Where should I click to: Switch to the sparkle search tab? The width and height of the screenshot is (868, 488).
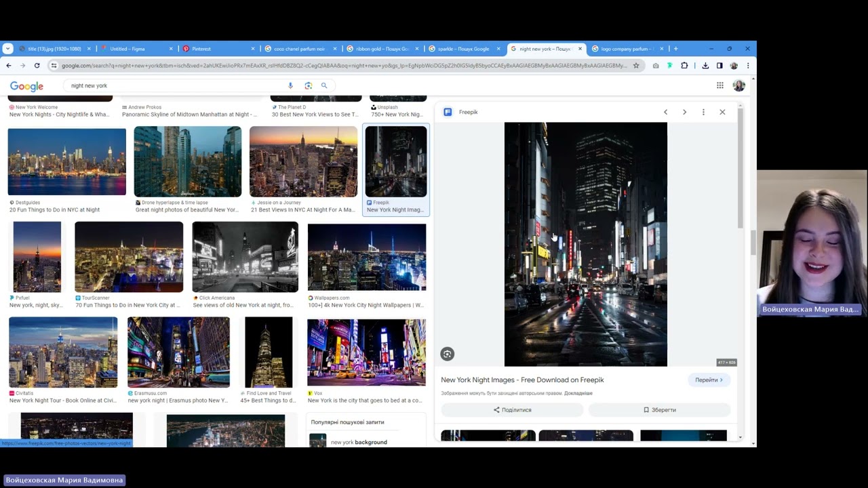463,49
